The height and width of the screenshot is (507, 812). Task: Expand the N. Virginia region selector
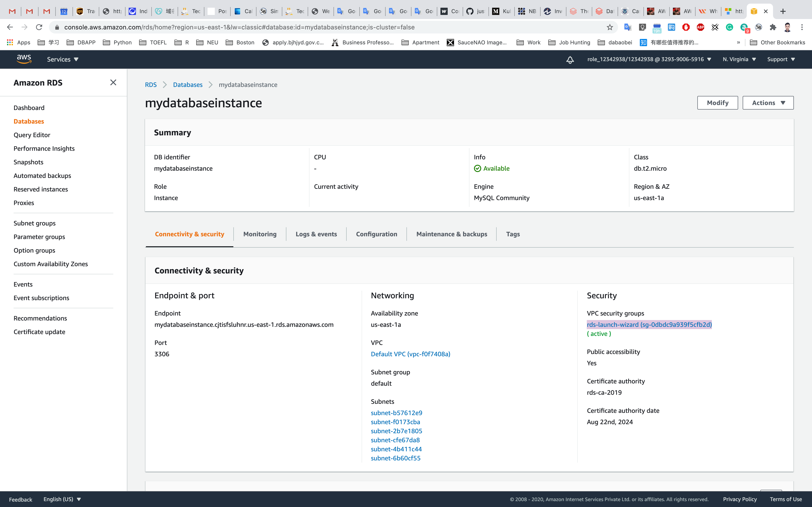tap(739, 59)
